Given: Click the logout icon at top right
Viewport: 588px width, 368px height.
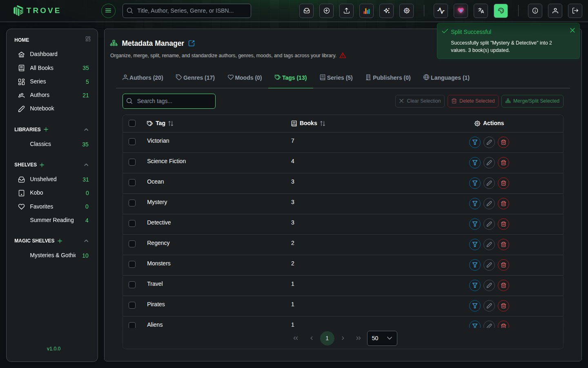Looking at the screenshot, I should click(575, 11).
